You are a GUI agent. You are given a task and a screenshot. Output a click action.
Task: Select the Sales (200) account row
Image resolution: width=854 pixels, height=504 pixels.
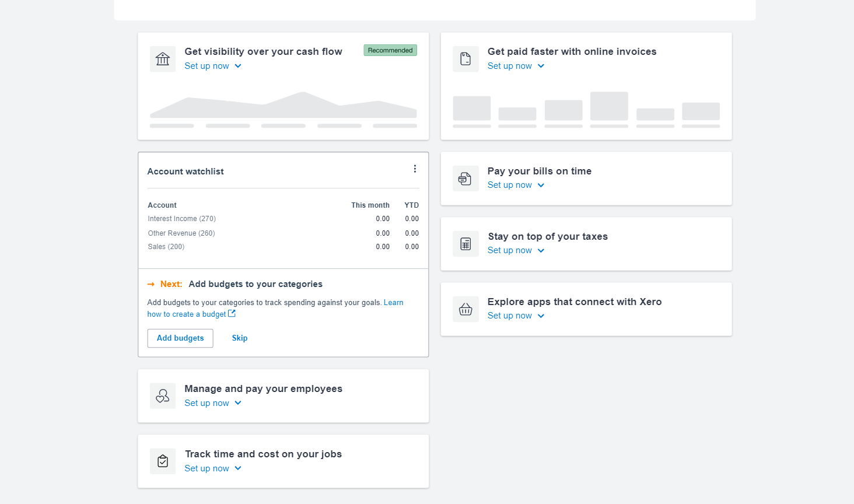click(166, 247)
